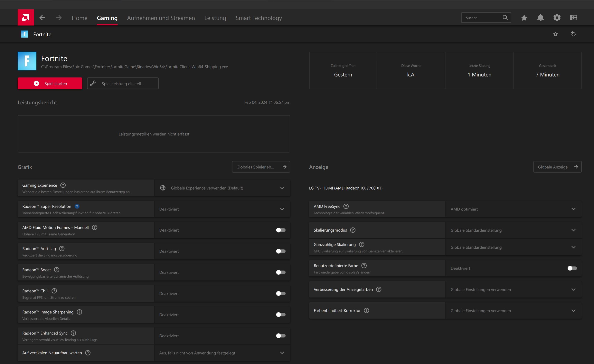Click the Zuletzt geöffnet Gestern value
The image size is (594, 364).
point(343,75)
